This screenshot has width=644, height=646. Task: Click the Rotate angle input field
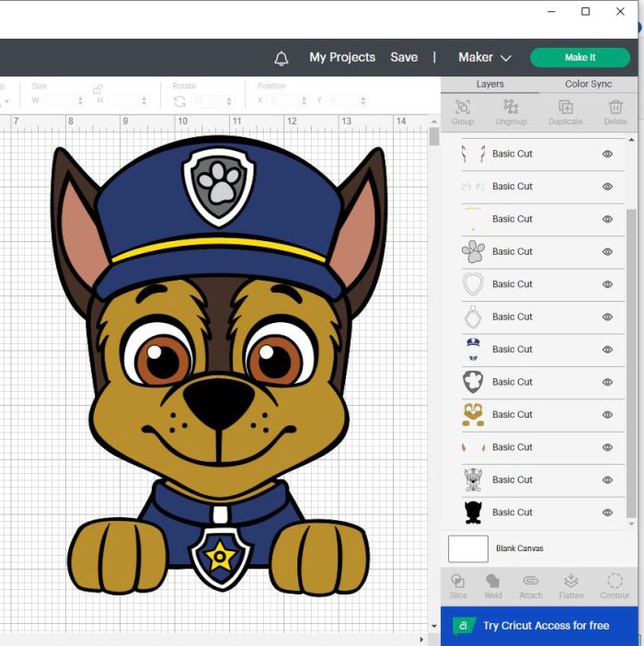pyautogui.click(x=209, y=100)
